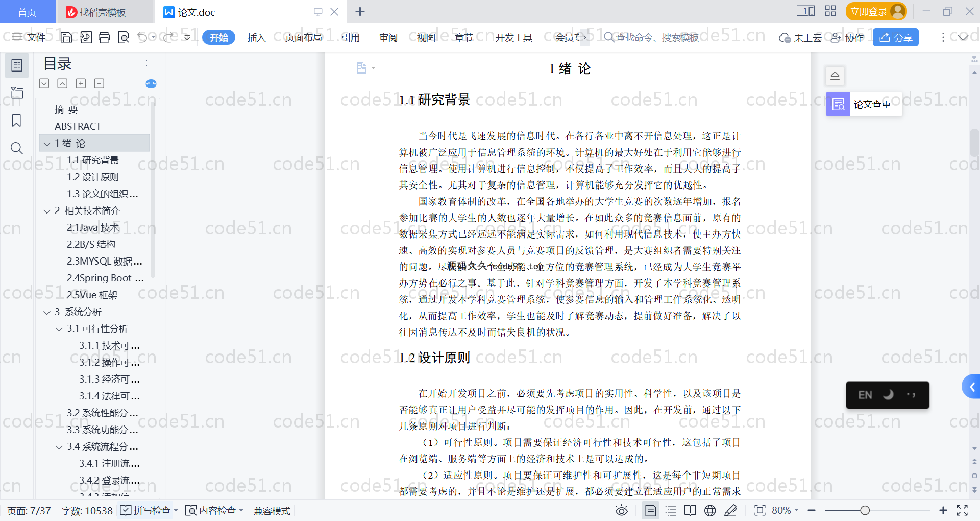Open the quick access toolbar dropdown arrow

187,37
